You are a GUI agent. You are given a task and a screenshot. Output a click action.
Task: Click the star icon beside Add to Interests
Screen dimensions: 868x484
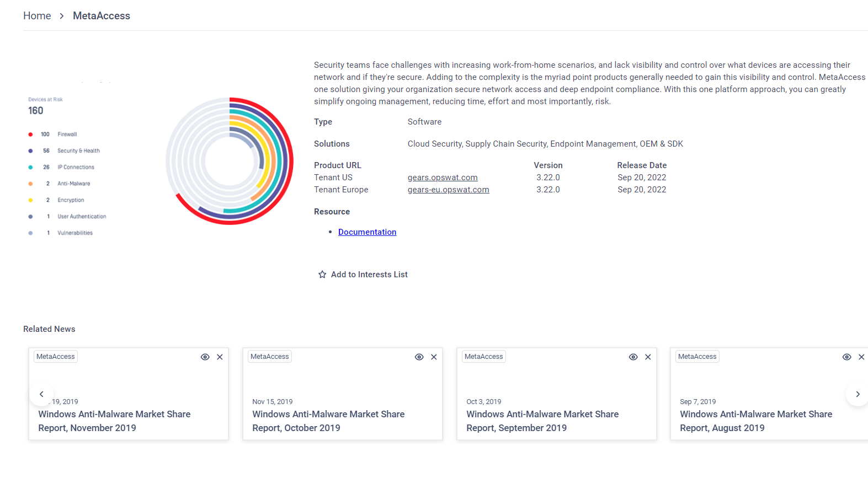click(x=322, y=275)
